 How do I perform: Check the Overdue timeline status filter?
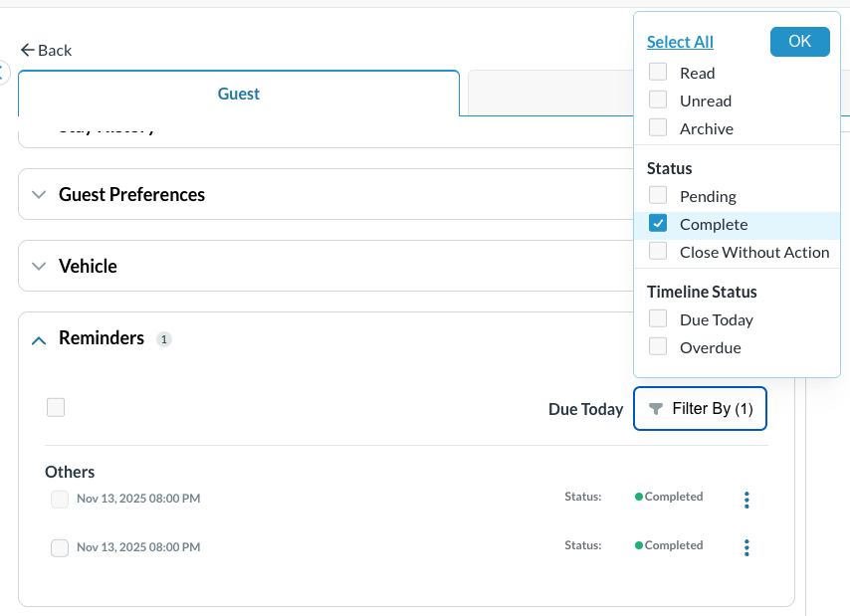657,346
